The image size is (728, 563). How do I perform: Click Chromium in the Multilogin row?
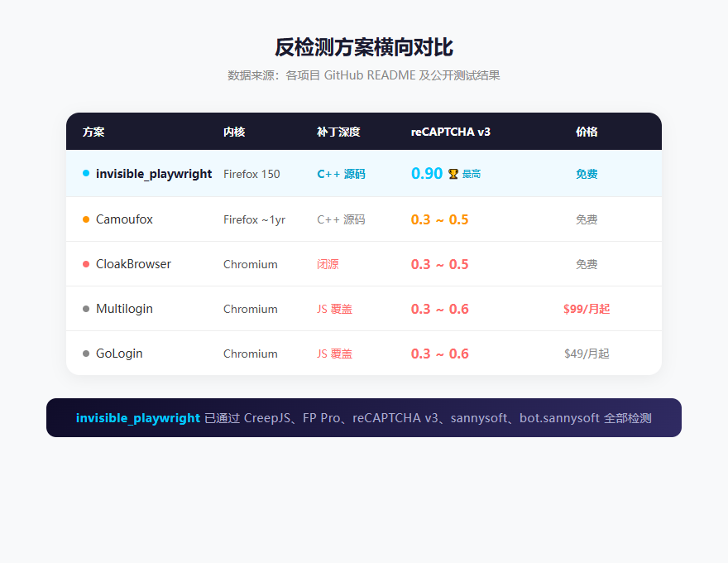pos(250,309)
